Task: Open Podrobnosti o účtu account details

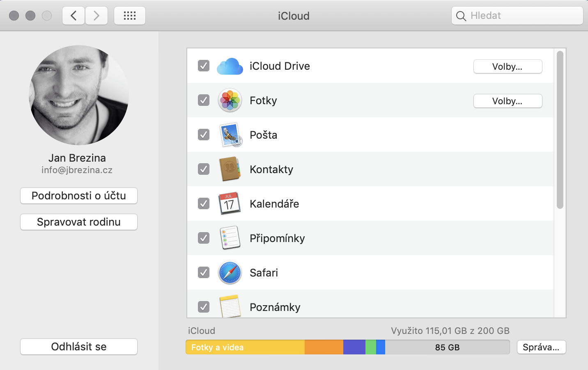Action: (79, 196)
